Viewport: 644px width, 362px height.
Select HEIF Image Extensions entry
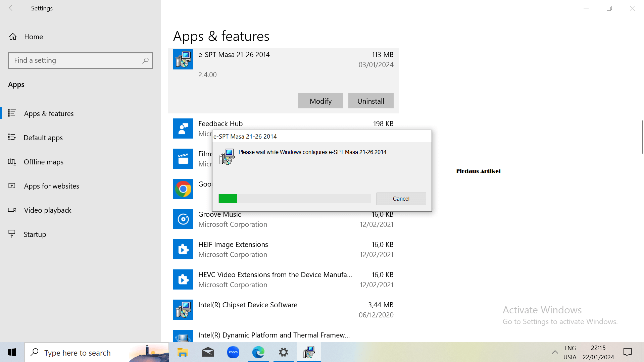283,249
